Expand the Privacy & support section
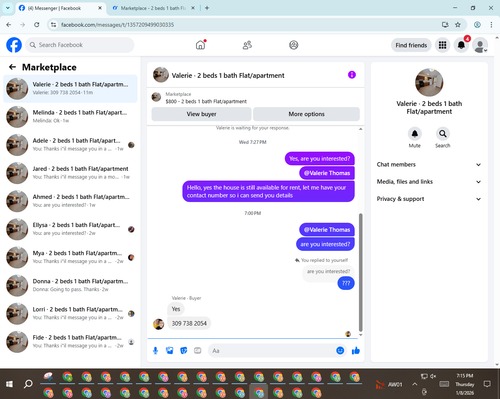 click(429, 199)
